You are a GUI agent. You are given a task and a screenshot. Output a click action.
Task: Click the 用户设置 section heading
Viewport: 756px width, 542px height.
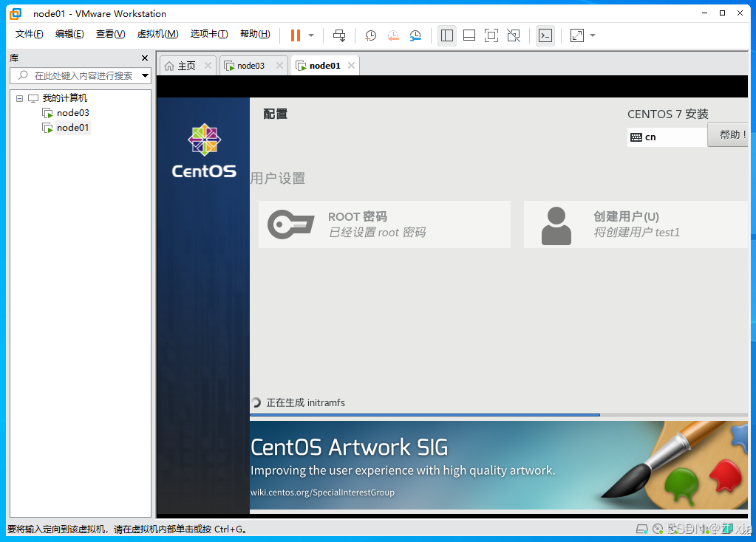pyautogui.click(x=278, y=178)
